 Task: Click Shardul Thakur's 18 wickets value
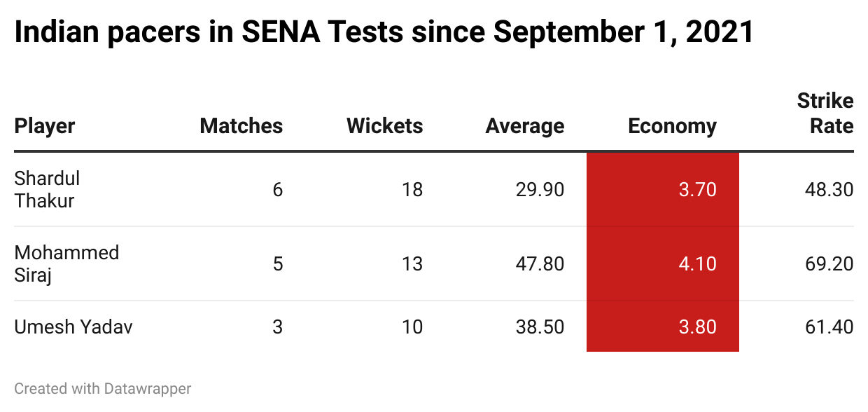[x=412, y=189]
